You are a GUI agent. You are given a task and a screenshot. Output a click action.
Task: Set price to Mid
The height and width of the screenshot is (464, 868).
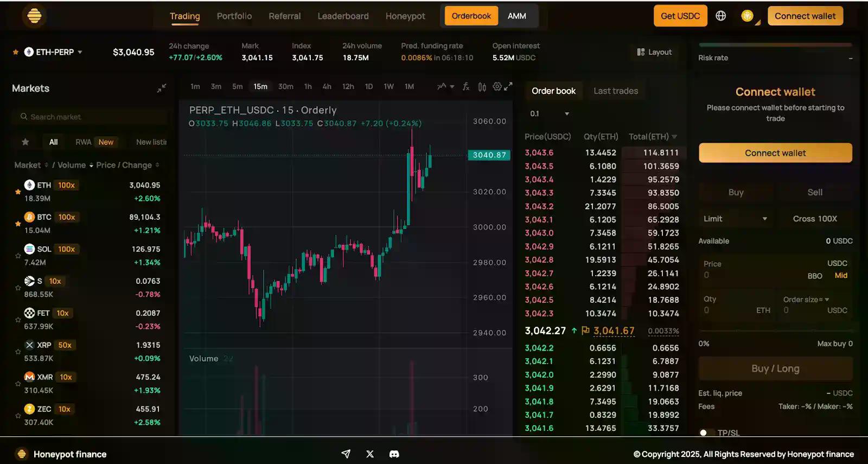[x=841, y=275]
